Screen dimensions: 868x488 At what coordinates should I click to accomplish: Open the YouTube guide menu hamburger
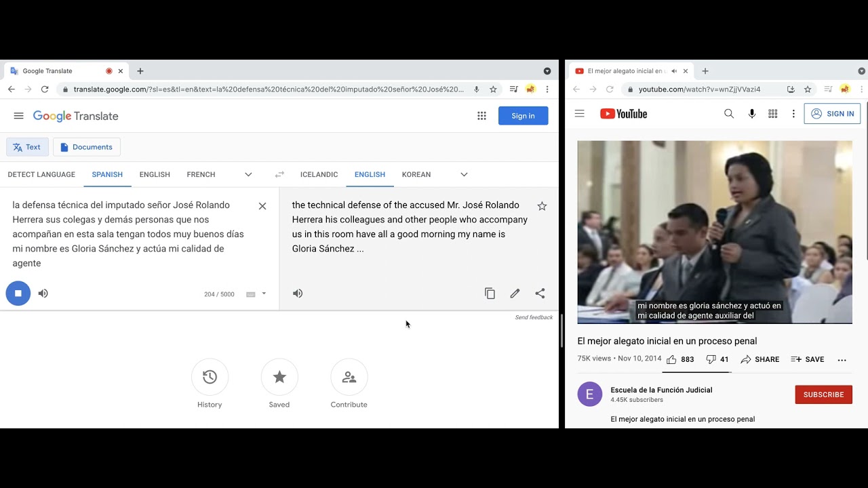point(579,114)
